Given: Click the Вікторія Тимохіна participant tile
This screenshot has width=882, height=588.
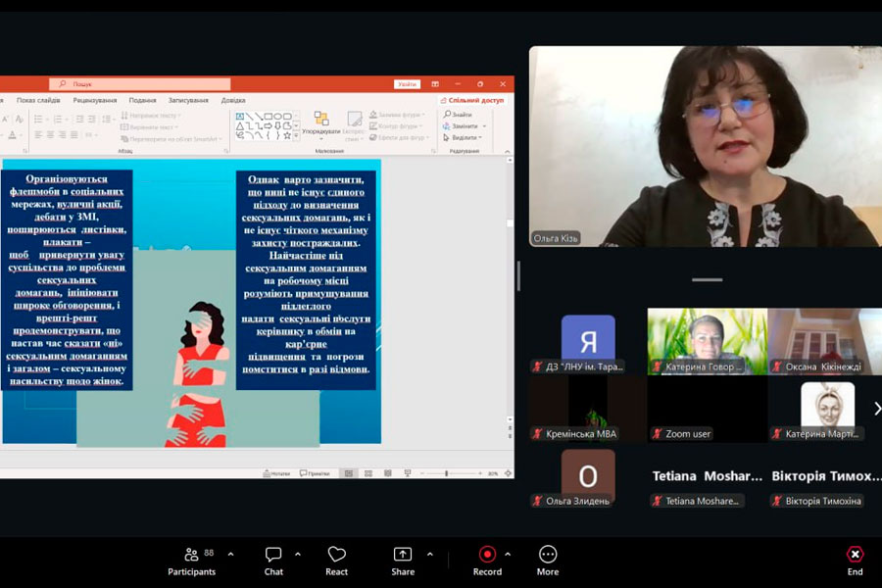Looking at the screenshot, I should pyautogui.click(x=824, y=476).
